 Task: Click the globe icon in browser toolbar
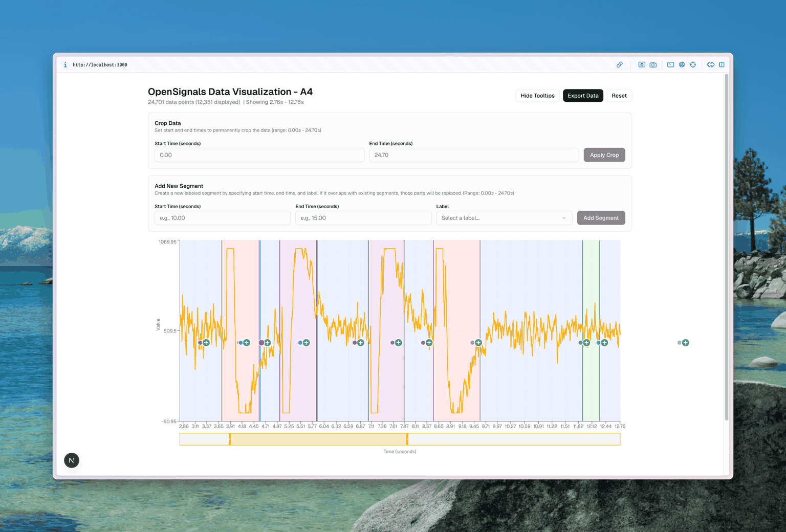coord(682,65)
